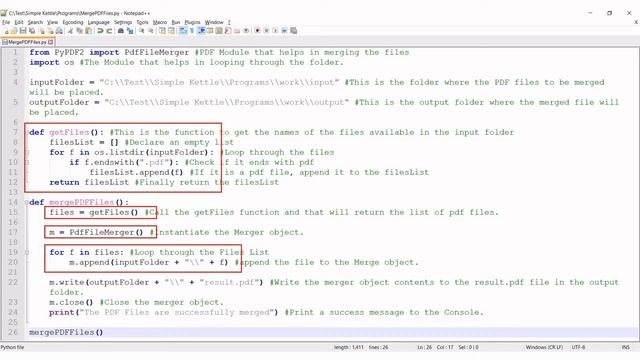Click the 'length : 1,411' status entry

click(349, 347)
